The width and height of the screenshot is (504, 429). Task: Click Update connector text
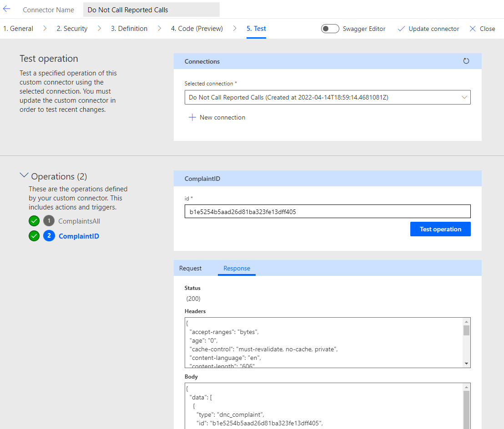click(x=433, y=29)
